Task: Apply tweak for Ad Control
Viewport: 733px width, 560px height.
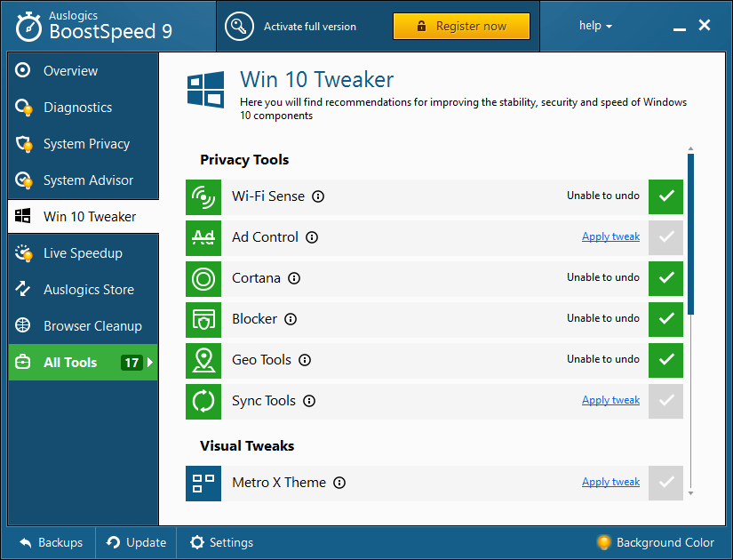Action: [610, 236]
